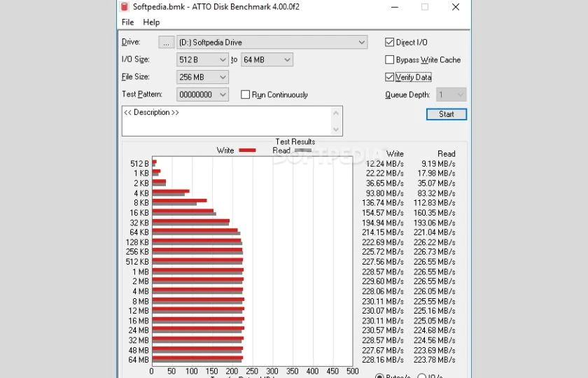Click the 9.19 MB/s read value
The image size is (588, 378).
coord(438,164)
